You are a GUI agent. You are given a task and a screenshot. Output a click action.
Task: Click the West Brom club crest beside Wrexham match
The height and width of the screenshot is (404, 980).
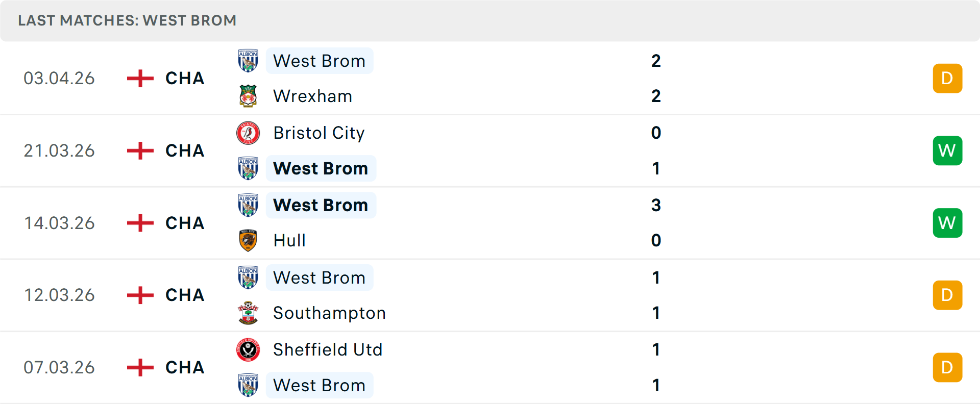click(248, 60)
